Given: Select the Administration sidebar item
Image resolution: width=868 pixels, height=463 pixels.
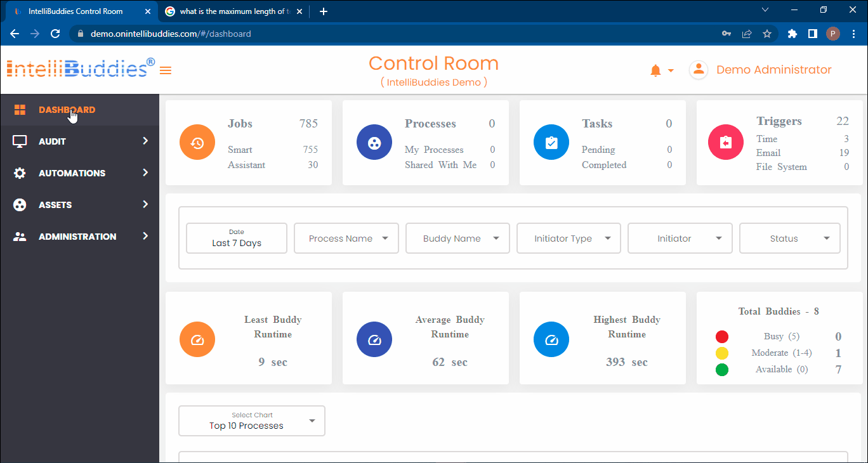Looking at the screenshot, I should click(79, 237).
